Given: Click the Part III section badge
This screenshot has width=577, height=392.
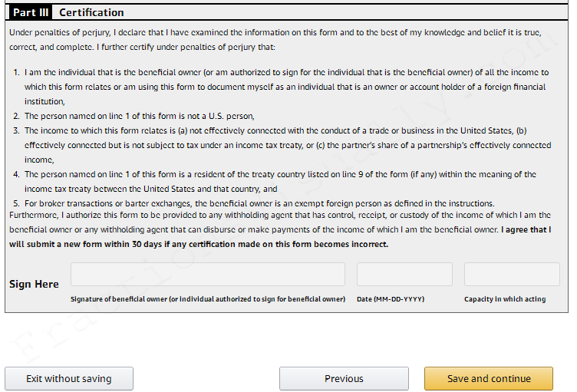Looking at the screenshot, I should (31, 12).
